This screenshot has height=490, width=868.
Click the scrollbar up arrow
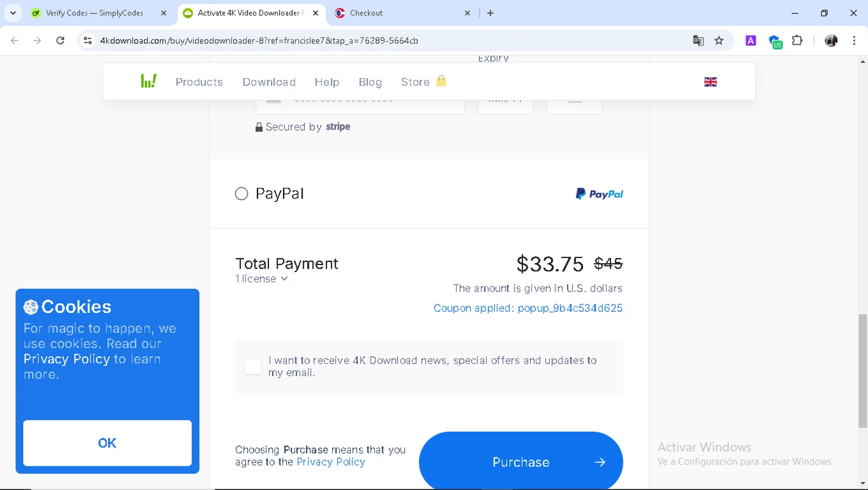pyautogui.click(x=862, y=61)
